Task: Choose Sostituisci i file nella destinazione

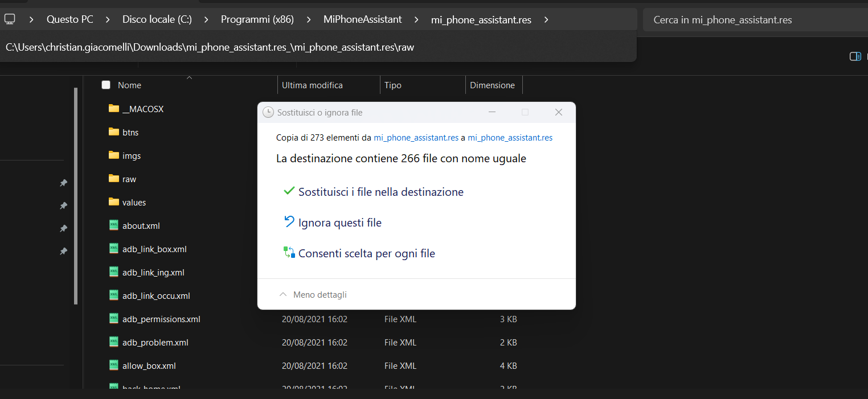Action: tap(380, 192)
